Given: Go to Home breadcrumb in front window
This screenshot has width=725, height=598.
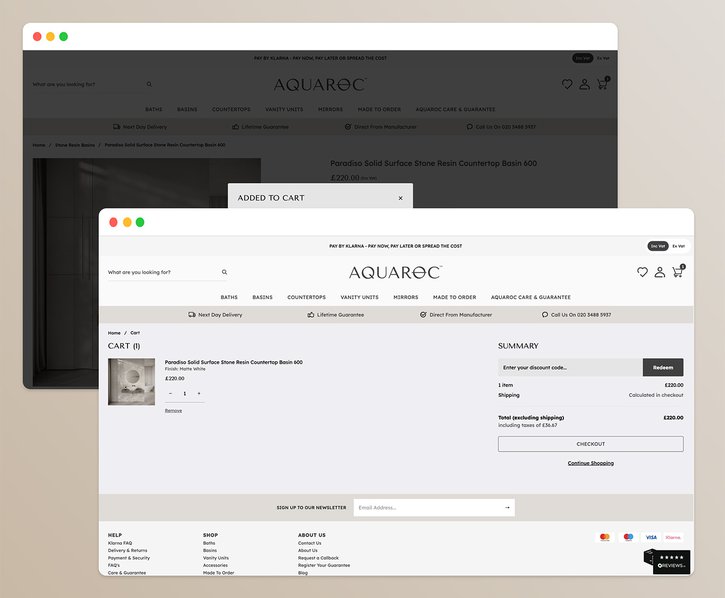Looking at the screenshot, I should coord(114,333).
